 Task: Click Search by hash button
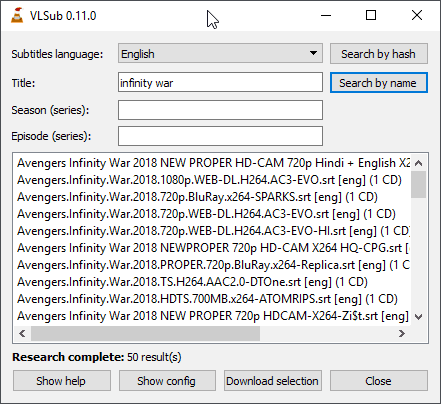coord(379,54)
